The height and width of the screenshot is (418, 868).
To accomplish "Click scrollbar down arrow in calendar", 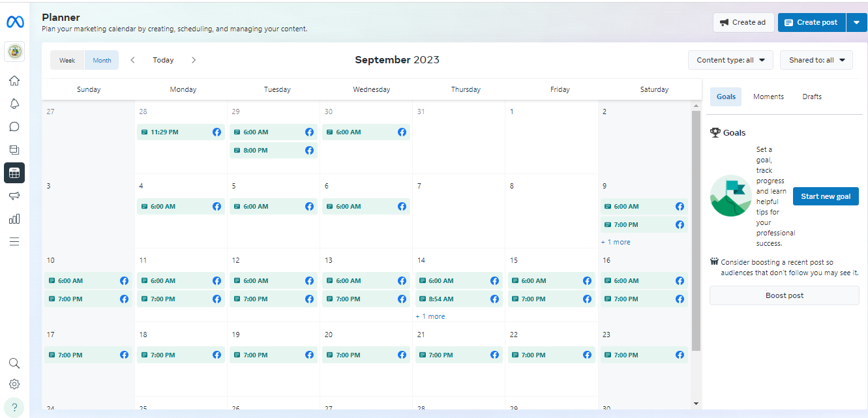I will (x=696, y=404).
